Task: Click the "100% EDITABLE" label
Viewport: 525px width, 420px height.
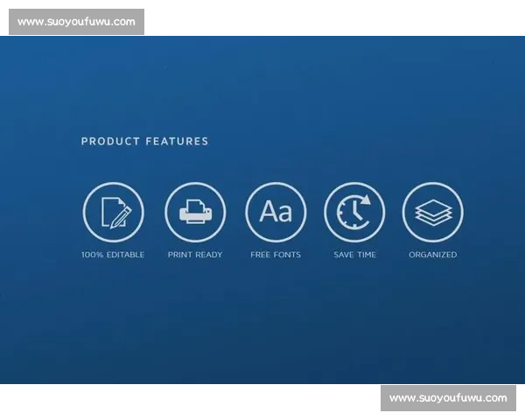Action: [113, 255]
